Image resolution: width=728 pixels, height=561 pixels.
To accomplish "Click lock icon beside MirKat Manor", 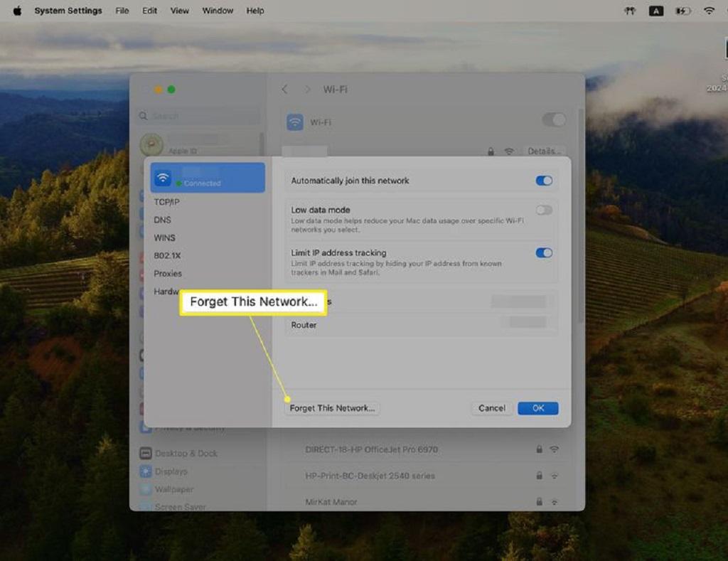I will pyautogui.click(x=539, y=501).
